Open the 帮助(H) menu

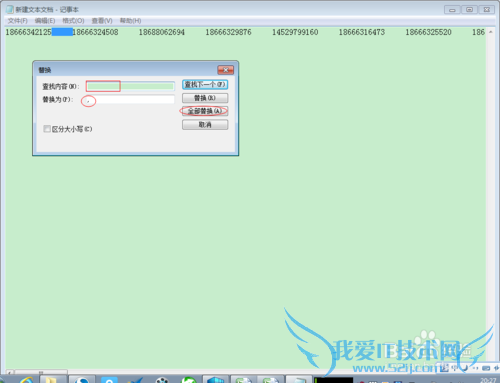[130, 21]
